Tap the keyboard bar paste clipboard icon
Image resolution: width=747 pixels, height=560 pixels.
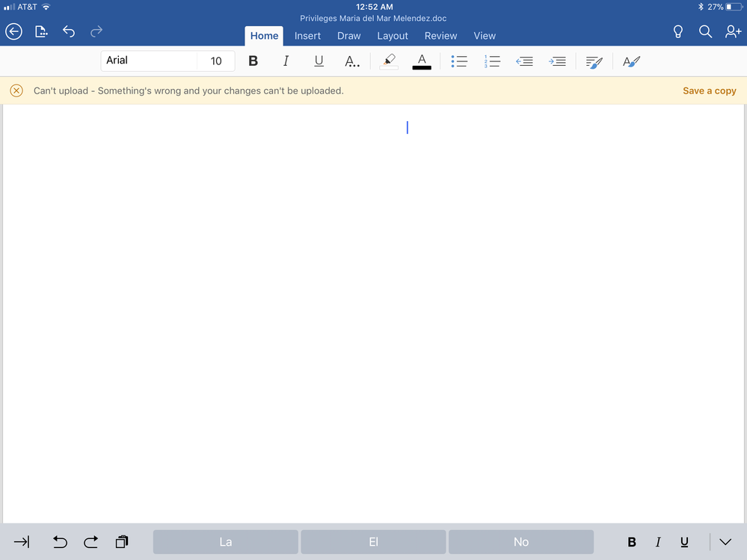(122, 542)
